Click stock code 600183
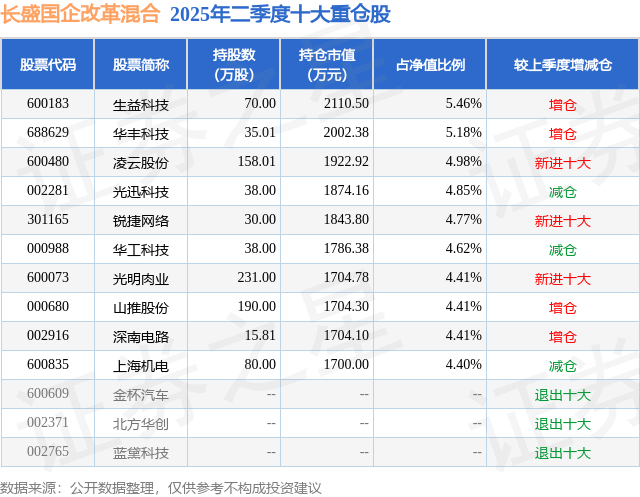Viewport: 640px width, 497px height. click(48, 104)
